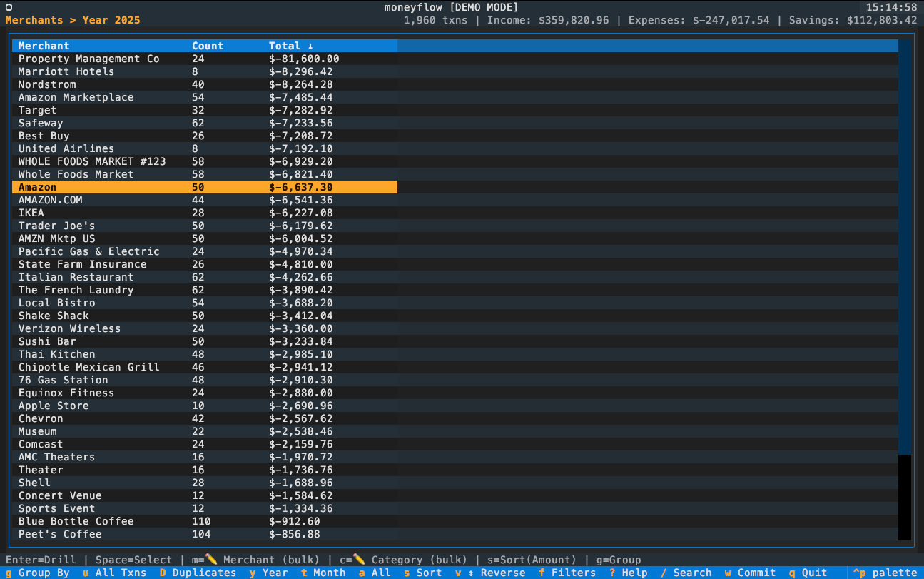Select the IKEA merchant row
Screen dimensions: 924x579
205,213
